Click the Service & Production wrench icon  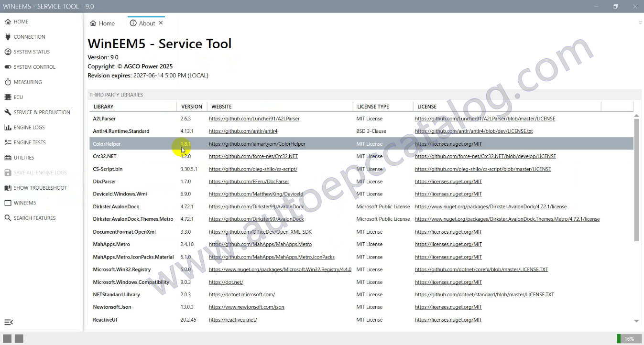point(8,112)
